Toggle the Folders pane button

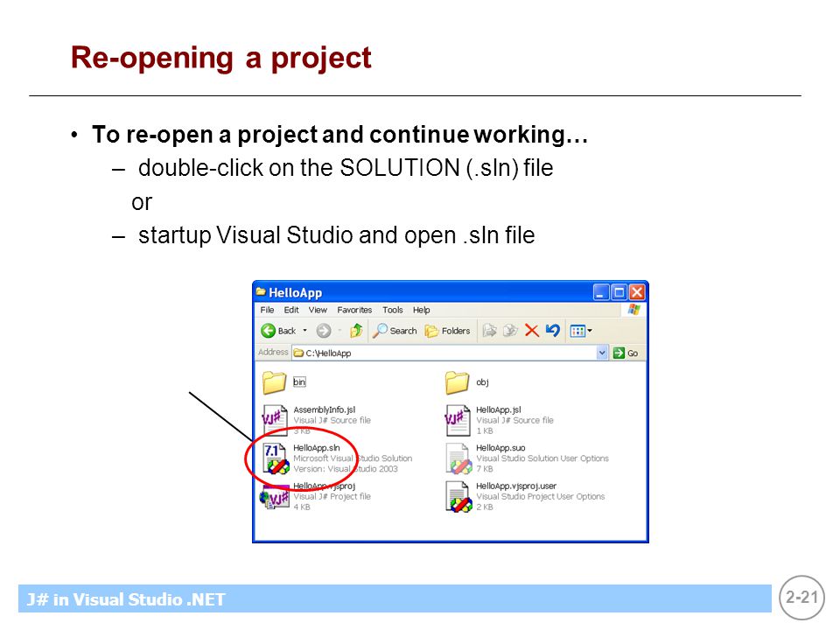[x=447, y=331]
